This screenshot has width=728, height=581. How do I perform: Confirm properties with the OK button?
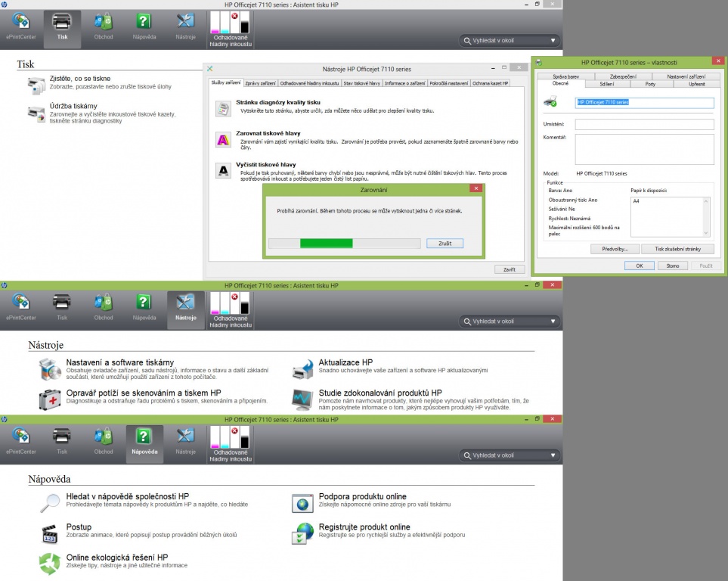click(x=640, y=266)
